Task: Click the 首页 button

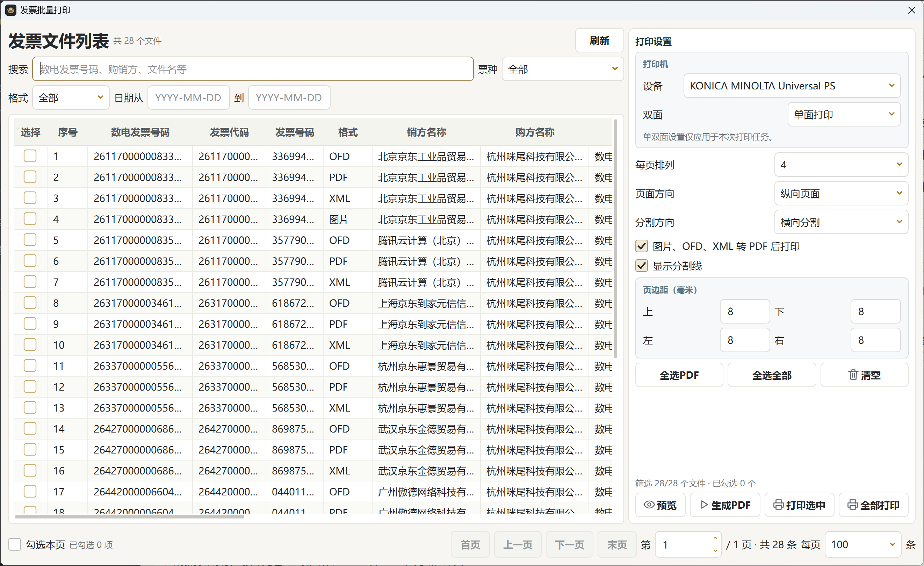Action: 470,544
